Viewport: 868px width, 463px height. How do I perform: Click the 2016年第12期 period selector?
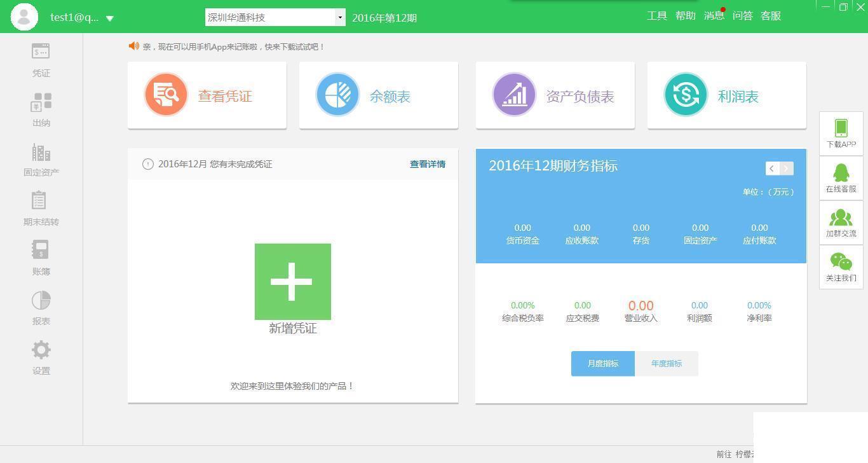click(x=384, y=18)
